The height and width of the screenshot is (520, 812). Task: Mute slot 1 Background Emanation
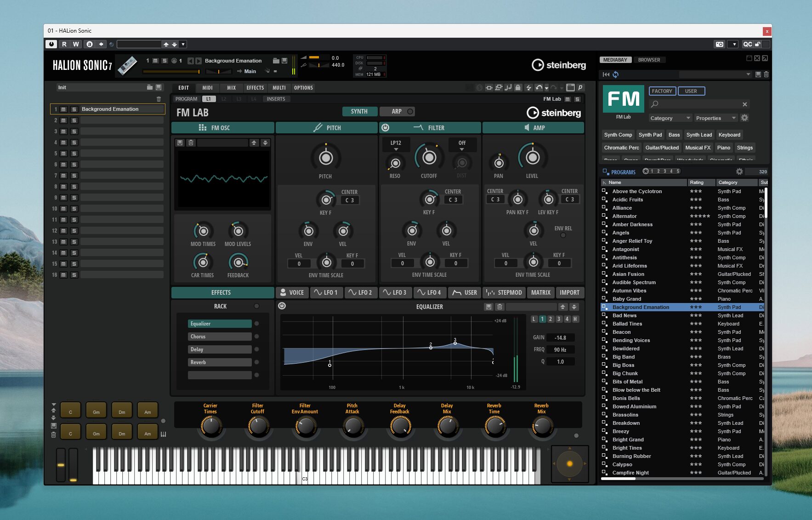pos(63,109)
